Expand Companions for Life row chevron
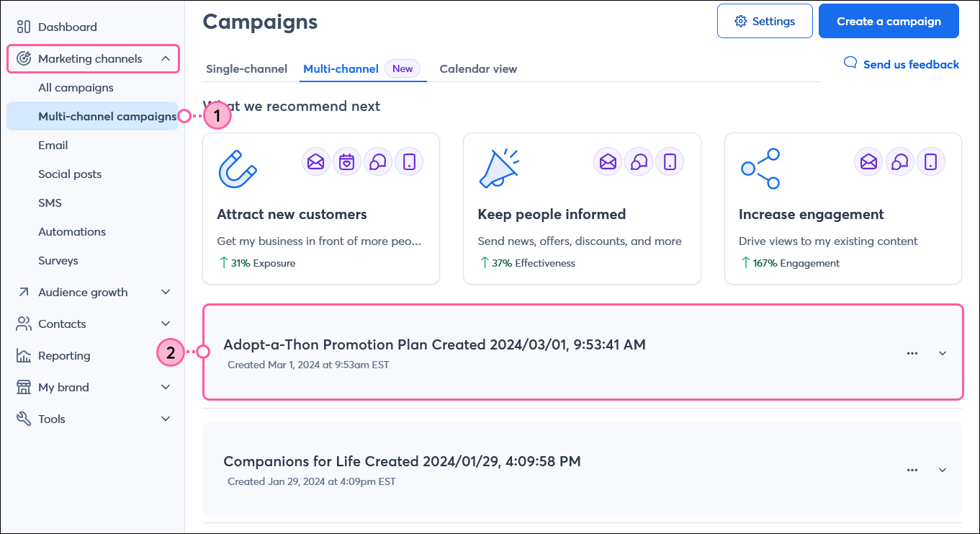The height and width of the screenshot is (534, 980). (943, 470)
